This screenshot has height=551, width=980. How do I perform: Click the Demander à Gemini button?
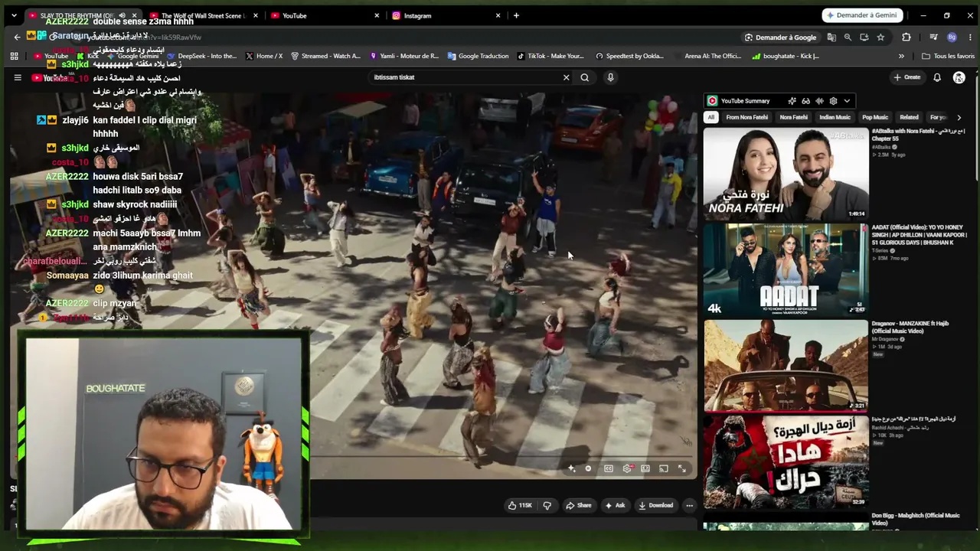[863, 15]
